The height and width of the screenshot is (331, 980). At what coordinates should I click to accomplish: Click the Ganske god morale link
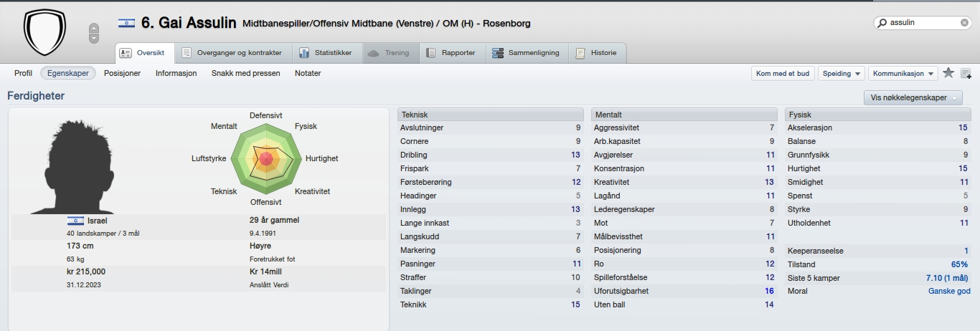(x=949, y=291)
